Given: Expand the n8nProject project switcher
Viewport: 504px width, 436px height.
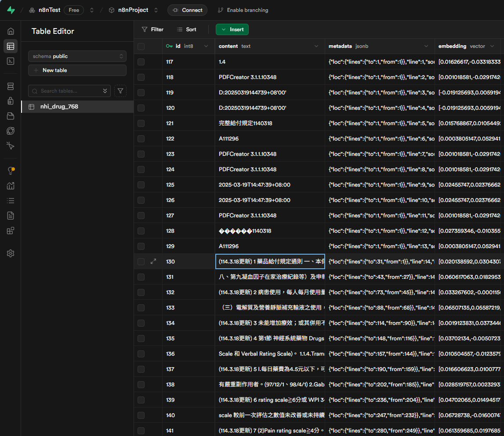Looking at the screenshot, I should pyautogui.click(x=156, y=10).
